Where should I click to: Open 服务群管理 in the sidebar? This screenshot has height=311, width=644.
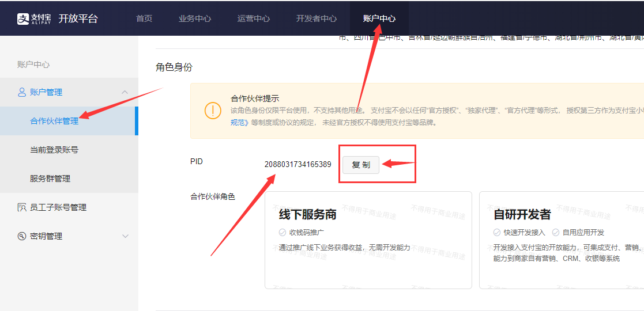coord(69,179)
